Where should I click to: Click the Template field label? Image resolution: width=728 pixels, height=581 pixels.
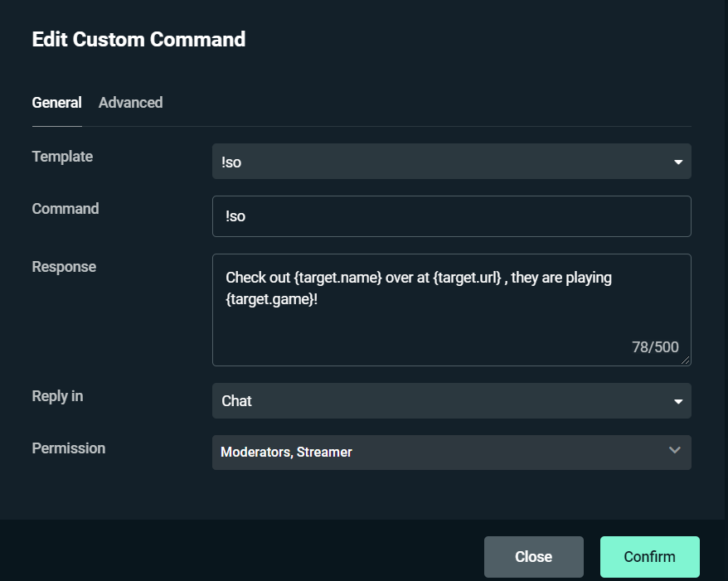point(62,157)
